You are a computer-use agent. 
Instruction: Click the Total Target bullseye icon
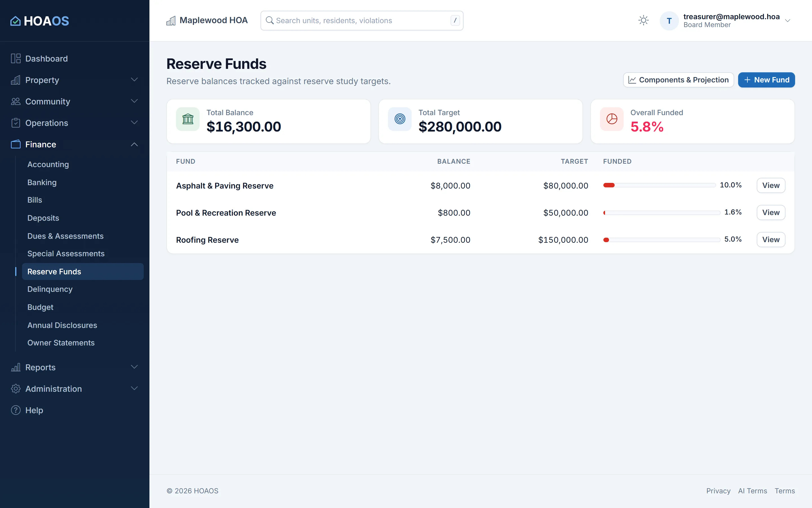tap(400, 119)
